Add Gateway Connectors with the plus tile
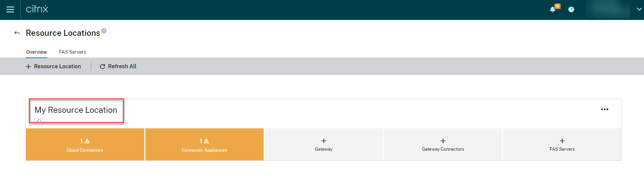The width and height of the screenshot is (644, 176). click(443, 144)
